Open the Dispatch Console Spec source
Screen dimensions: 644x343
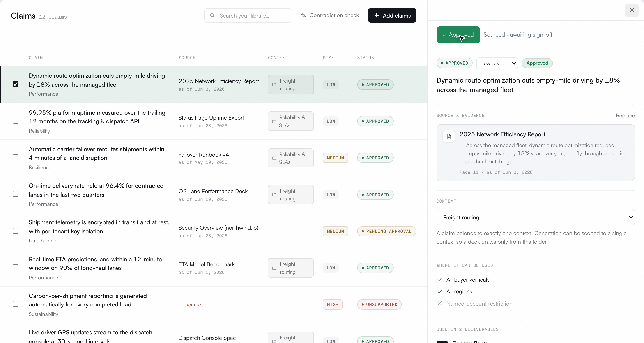(207, 338)
